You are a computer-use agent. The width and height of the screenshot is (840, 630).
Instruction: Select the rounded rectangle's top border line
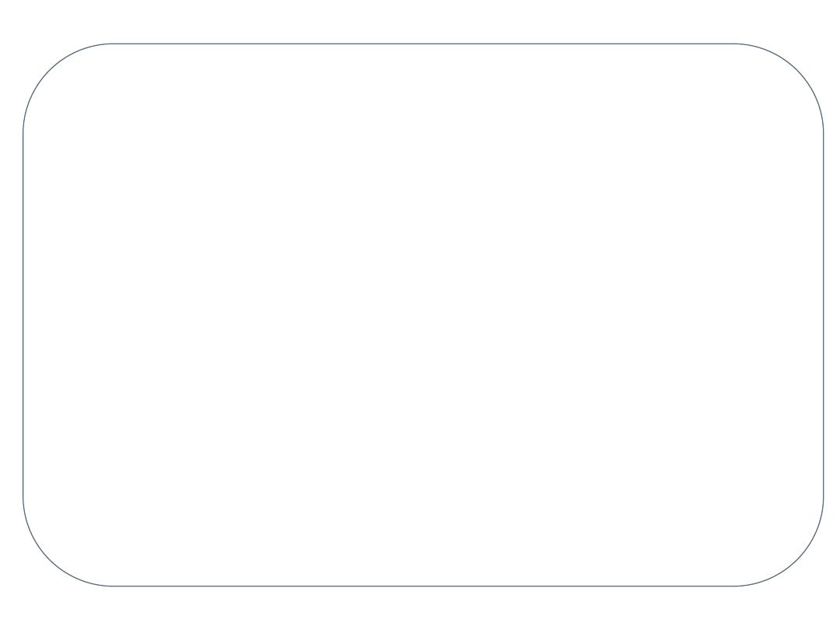[423, 44]
